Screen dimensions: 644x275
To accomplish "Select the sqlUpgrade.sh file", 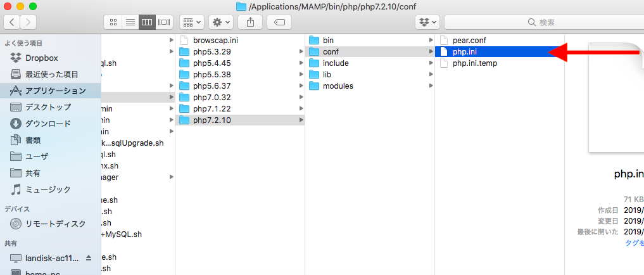I will [x=132, y=143].
